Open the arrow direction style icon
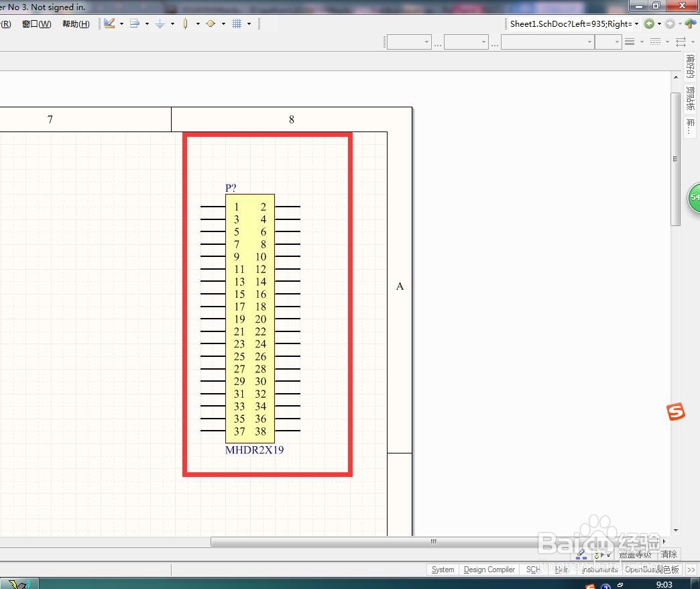This screenshot has height=589, width=700. (681, 42)
